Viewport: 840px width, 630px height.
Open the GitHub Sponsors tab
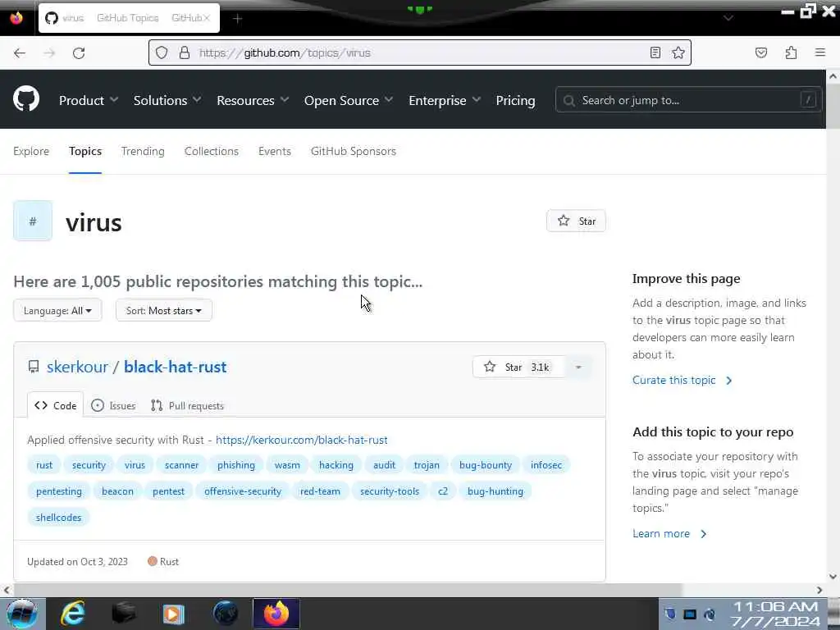pos(353,151)
